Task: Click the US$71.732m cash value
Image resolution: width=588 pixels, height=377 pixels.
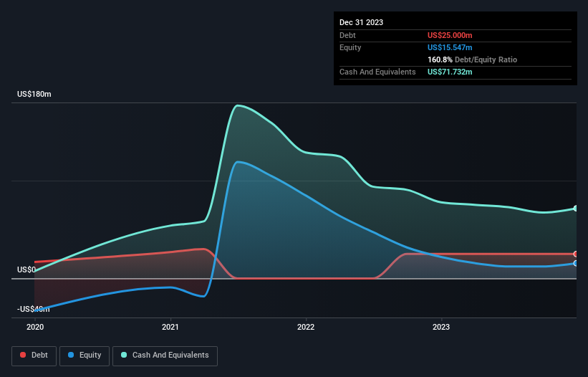Action: tap(450, 72)
